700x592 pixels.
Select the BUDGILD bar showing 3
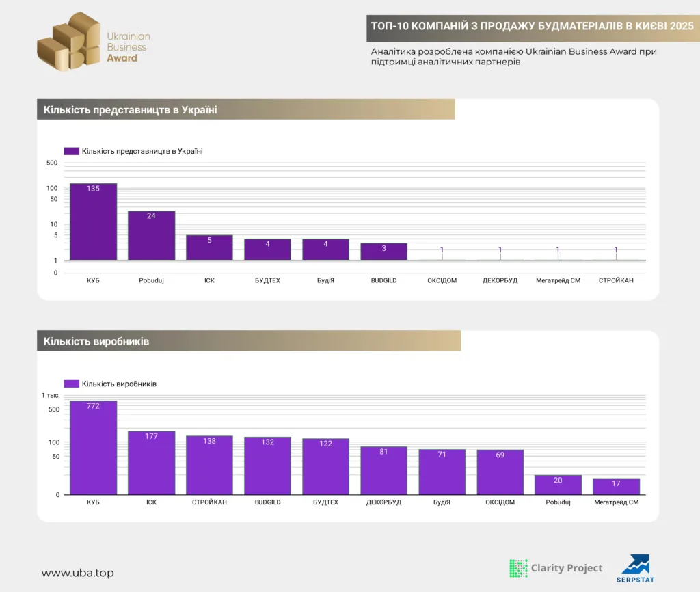click(384, 252)
